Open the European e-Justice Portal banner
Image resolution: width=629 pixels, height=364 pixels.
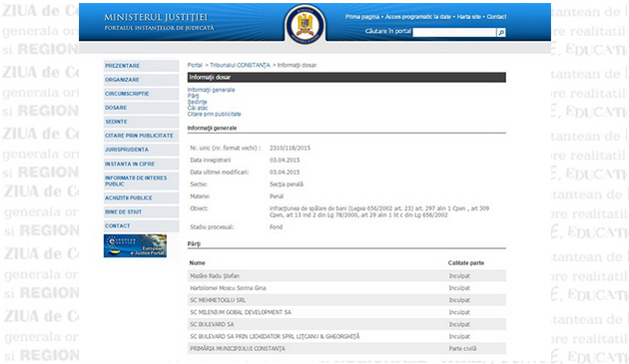point(135,245)
